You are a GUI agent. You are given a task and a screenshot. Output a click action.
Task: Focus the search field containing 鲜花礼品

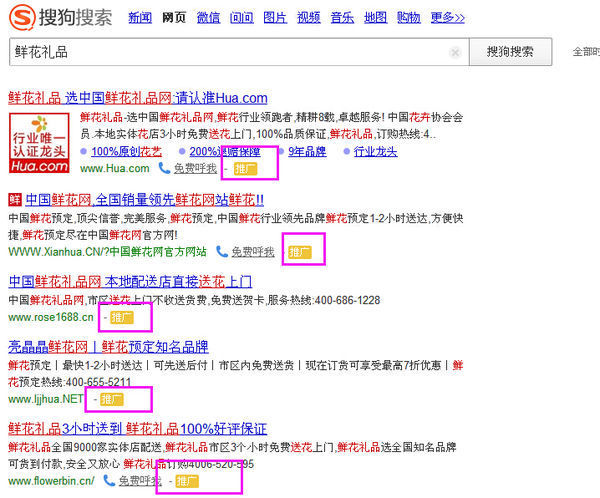click(239, 52)
